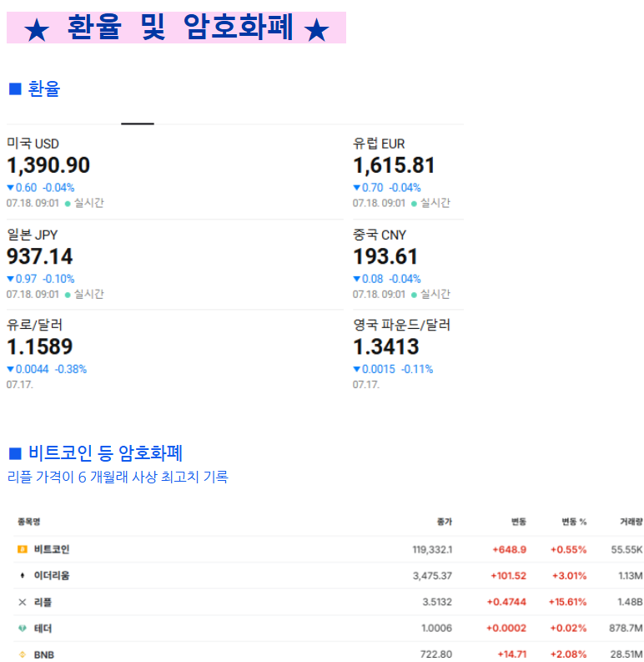The image size is (644, 662).
Task: Click Tether change value +0.0002
Action: coord(506,629)
